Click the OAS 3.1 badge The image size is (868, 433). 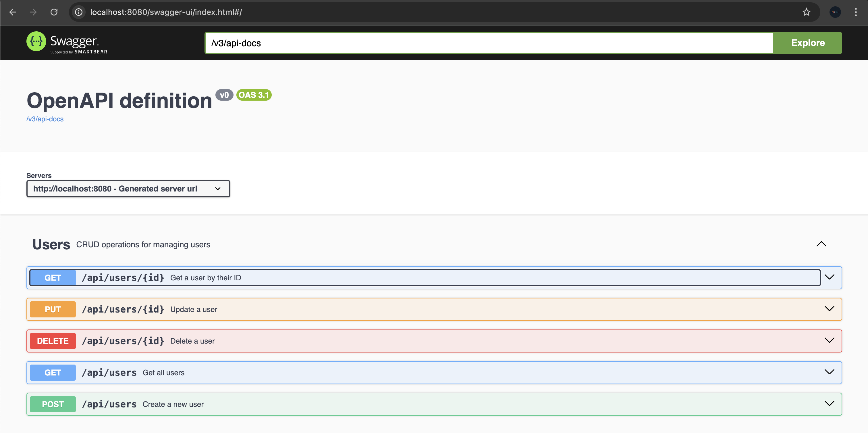tap(254, 95)
